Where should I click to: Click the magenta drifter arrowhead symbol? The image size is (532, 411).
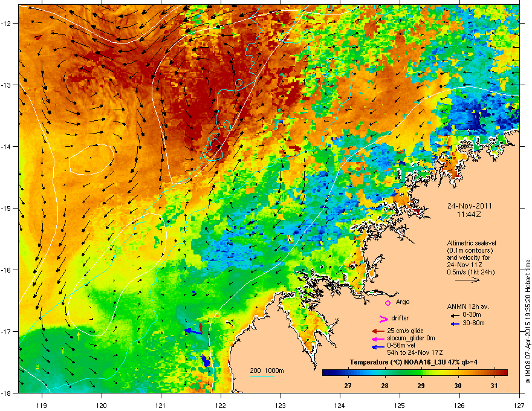pyautogui.click(x=383, y=319)
